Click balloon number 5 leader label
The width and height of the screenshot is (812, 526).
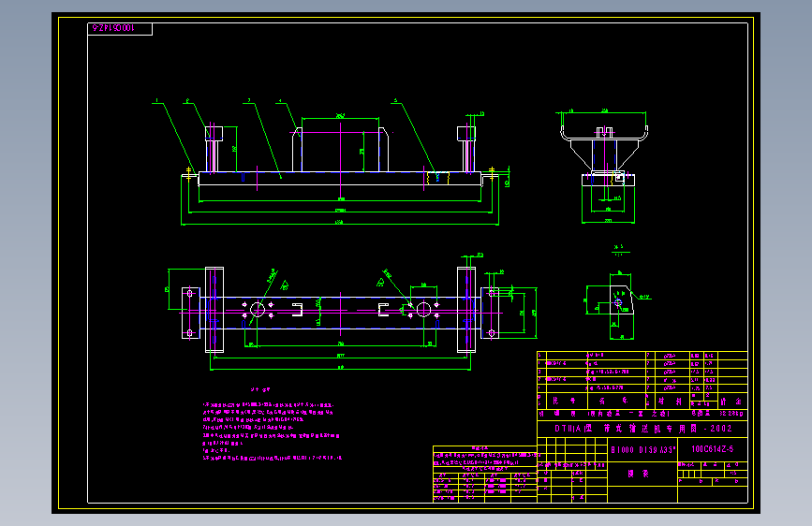click(395, 101)
